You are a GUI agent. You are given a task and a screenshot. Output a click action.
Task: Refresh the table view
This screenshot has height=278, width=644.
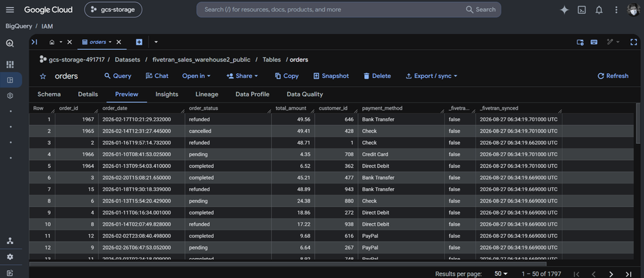[613, 76]
